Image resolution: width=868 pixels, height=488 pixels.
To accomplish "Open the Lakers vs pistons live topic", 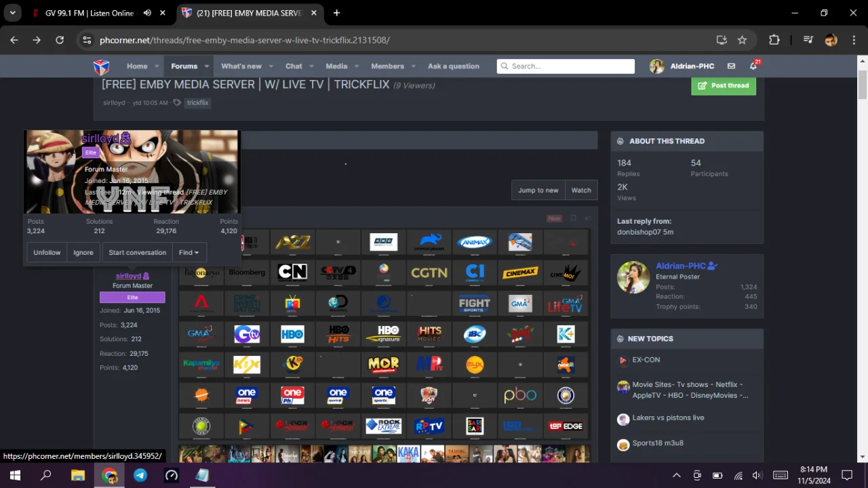I will point(668,418).
